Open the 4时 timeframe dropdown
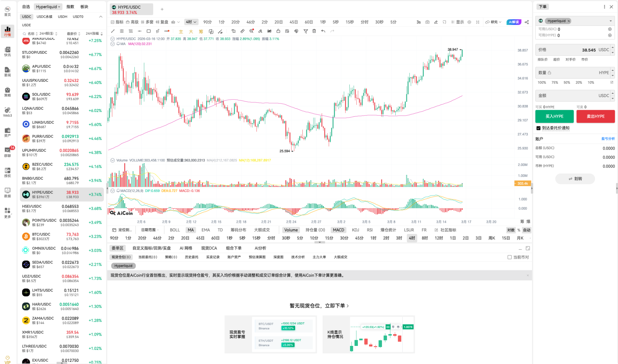618x364 pixels. click(x=191, y=22)
